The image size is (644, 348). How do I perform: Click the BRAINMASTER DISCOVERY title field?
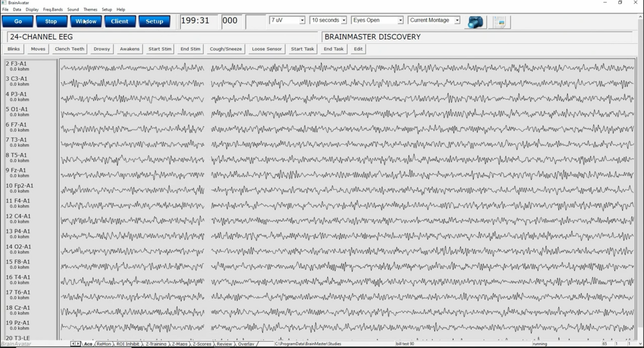pos(477,37)
